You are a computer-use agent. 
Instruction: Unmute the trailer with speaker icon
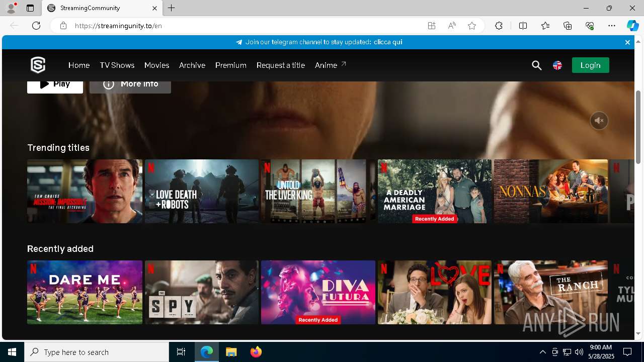(599, 121)
